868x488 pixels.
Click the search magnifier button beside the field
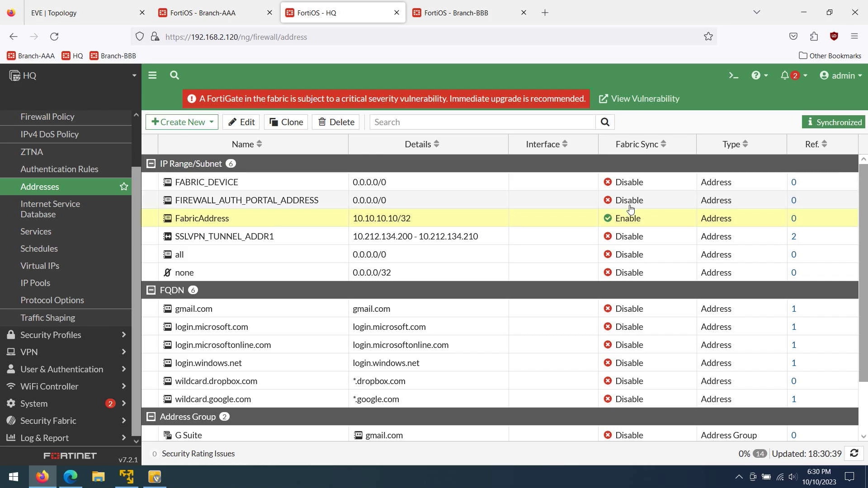click(x=605, y=122)
